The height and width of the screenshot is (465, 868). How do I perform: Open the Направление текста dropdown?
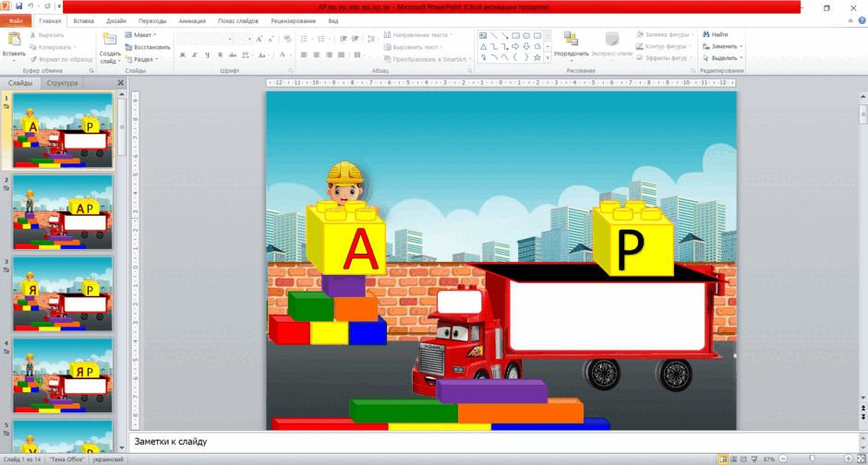[x=418, y=35]
